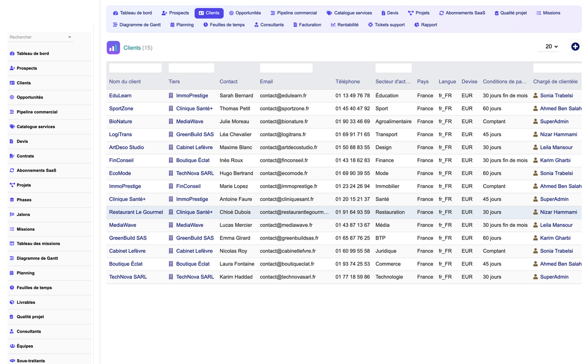Click the phone number 01 43 87 13 67
Image resolution: width=588 pixels, height=364 pixels.
[x=353, y=225]
